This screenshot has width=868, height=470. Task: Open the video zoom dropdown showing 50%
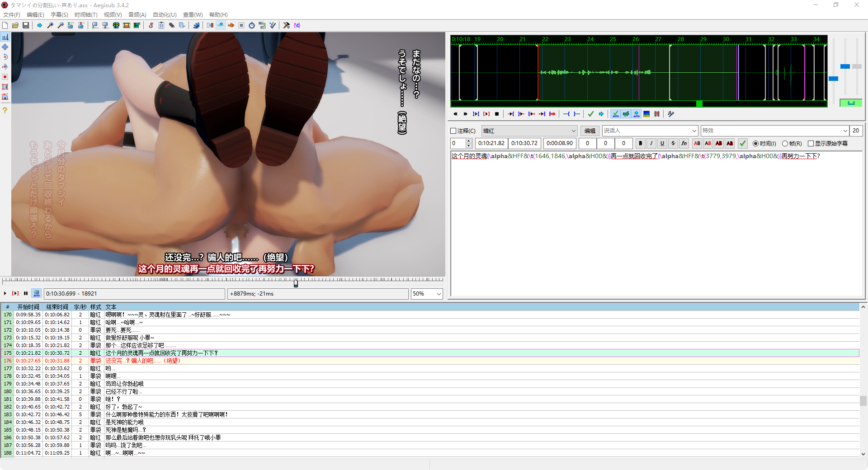coord(427,294)
